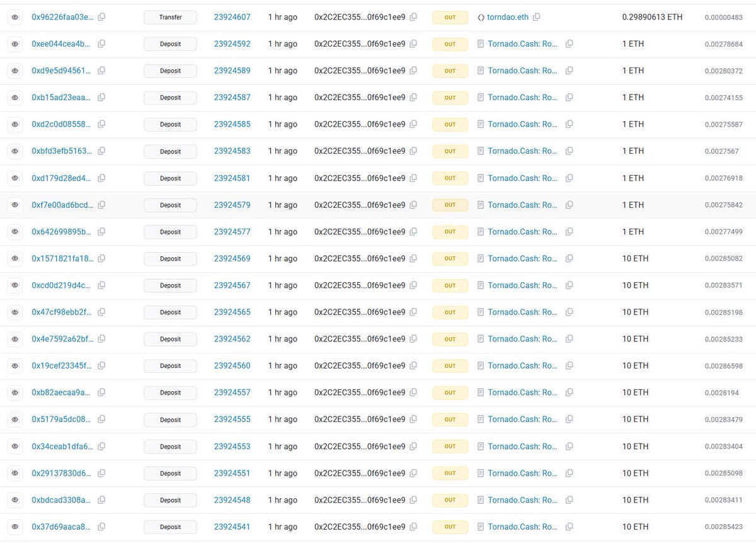Copy transaction hash 0x1571821fa18
This screenshot has width=756, height=543.
click(101, 258)
